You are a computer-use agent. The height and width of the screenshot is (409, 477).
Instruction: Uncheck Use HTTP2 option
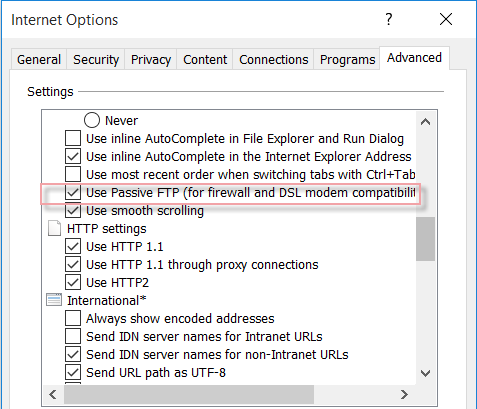pyautogui.click(x=73, y=283)
